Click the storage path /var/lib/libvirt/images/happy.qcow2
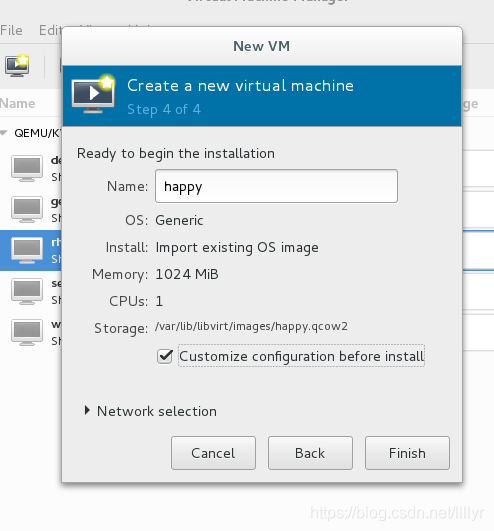 [x=251, y=326]
